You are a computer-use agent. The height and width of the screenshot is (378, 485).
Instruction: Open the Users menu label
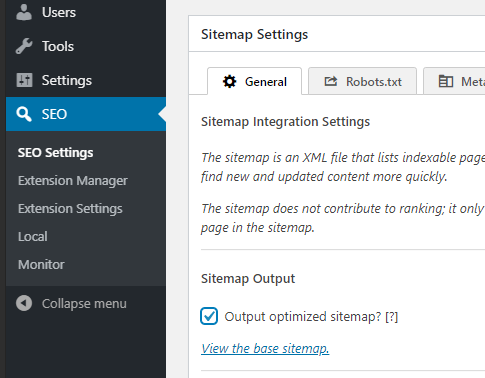tap(59, 13)
